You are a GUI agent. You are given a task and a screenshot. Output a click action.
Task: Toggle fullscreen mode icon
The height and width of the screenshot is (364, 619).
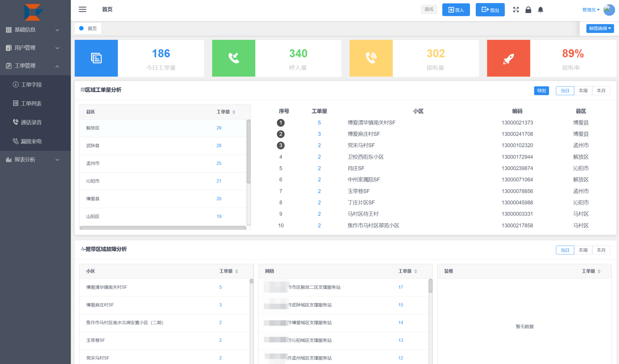[x=516, y=10]
